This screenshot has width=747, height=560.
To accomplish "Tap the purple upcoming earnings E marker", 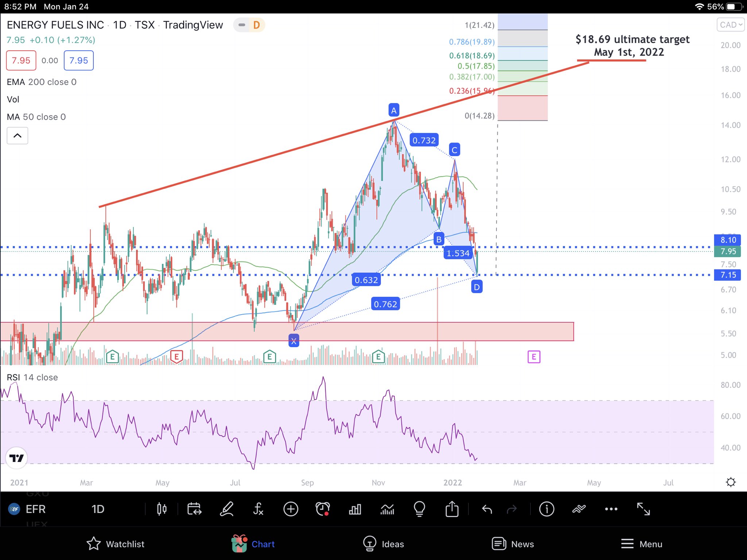I will point(534,357).
